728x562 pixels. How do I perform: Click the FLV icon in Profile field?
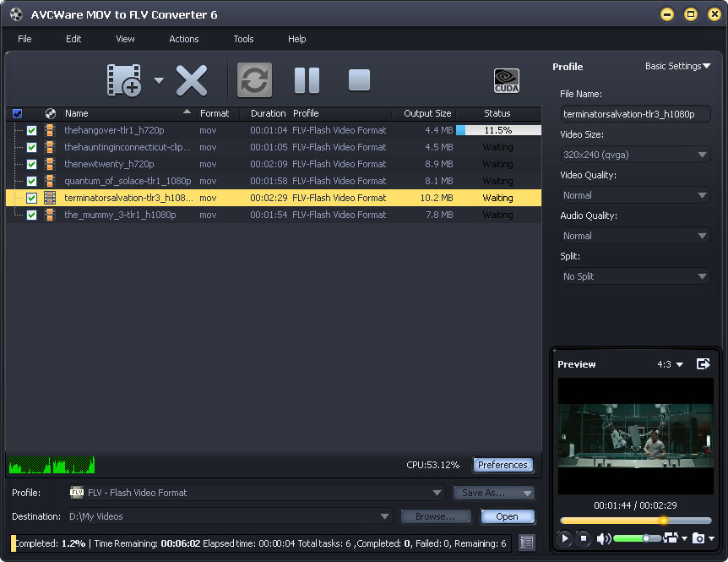[77, 493]
